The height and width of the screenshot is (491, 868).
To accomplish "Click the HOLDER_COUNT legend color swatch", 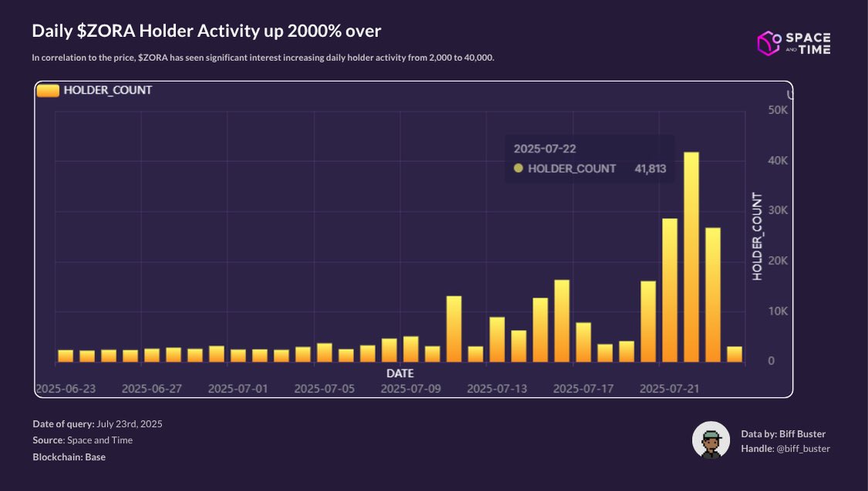I will [x=48, y=91].
